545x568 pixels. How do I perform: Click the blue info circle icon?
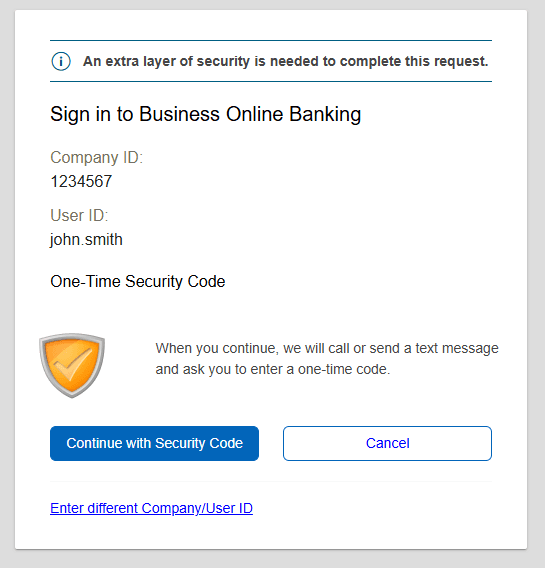pyautogui.click(x=61, y=61)
